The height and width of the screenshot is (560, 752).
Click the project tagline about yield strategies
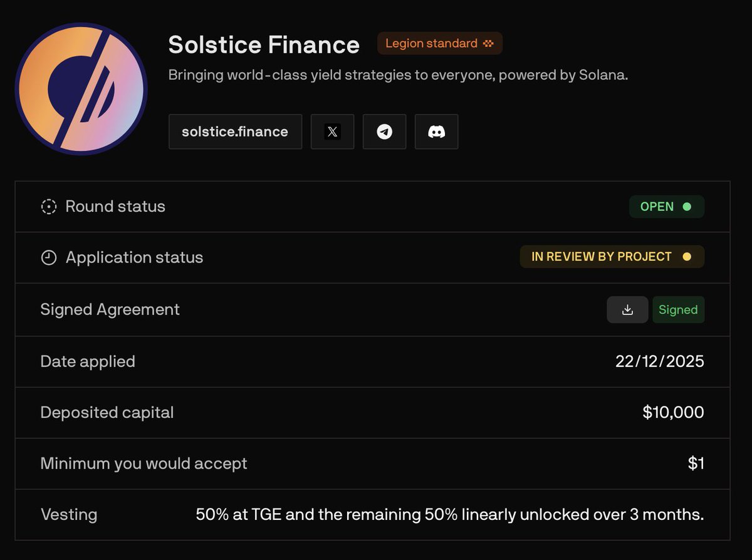398,76
